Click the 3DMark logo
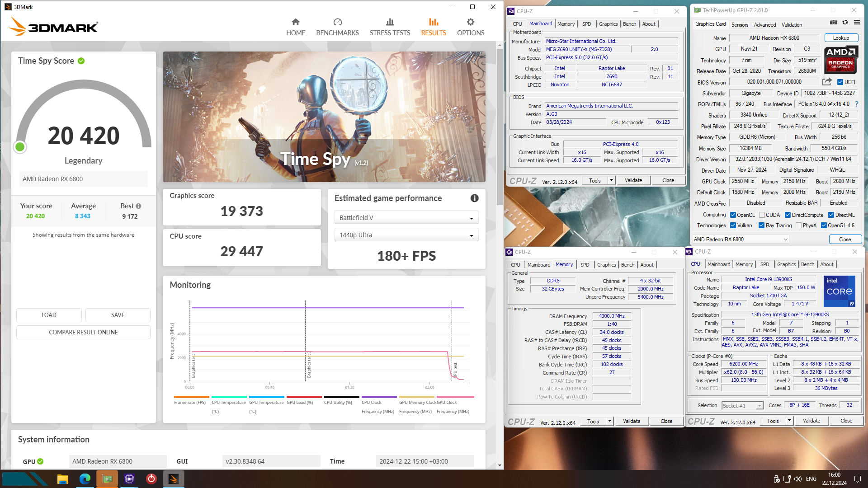Viewport: 868px width, 488px height. 53,27
